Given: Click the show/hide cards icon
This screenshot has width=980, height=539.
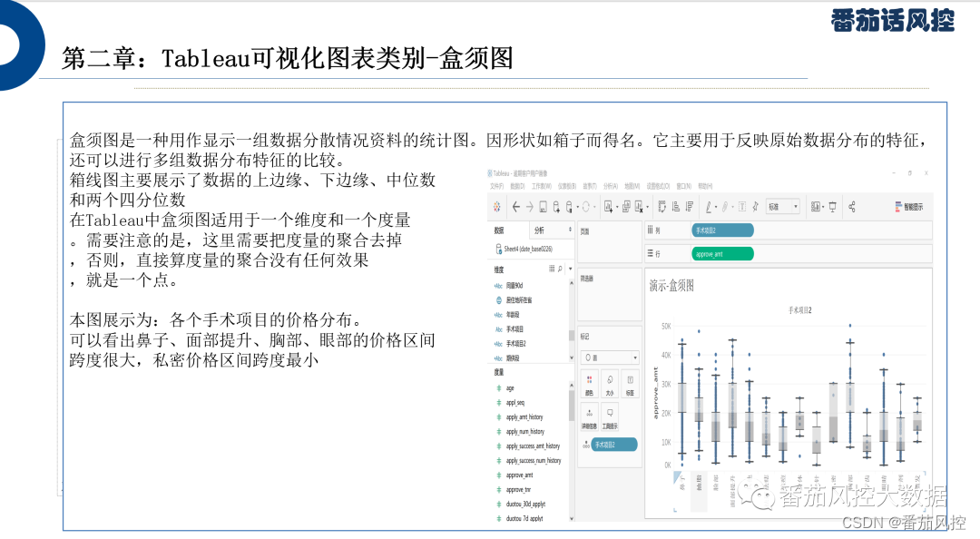Looking at the screenshot, I should point(815,206).
